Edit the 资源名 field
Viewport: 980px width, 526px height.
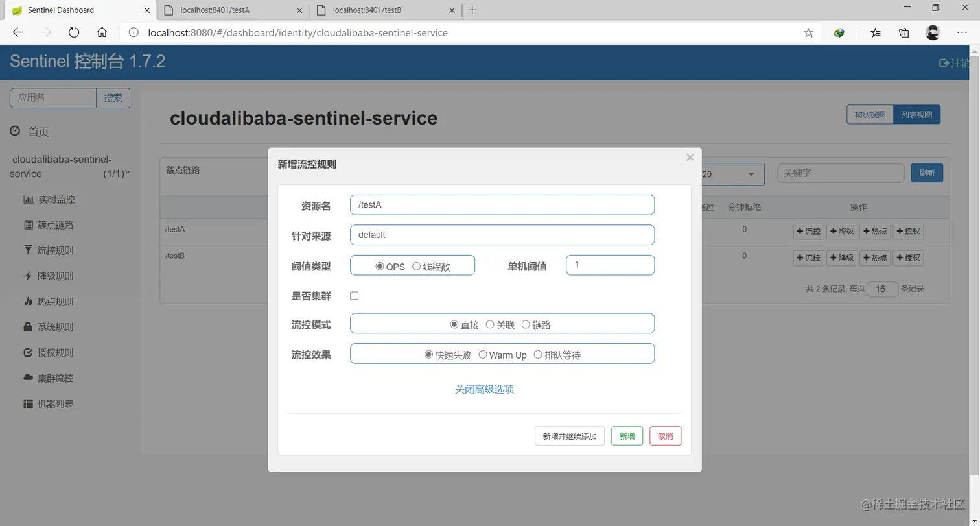pos(502,205)
